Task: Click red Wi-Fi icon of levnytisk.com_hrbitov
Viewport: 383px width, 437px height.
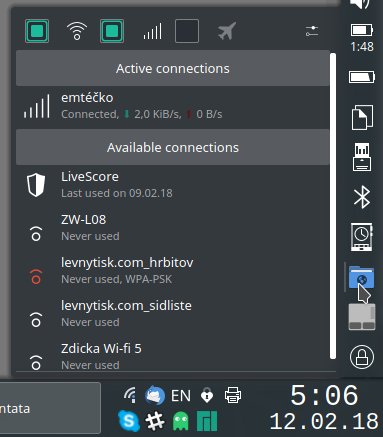Action: tap(36, 276)
